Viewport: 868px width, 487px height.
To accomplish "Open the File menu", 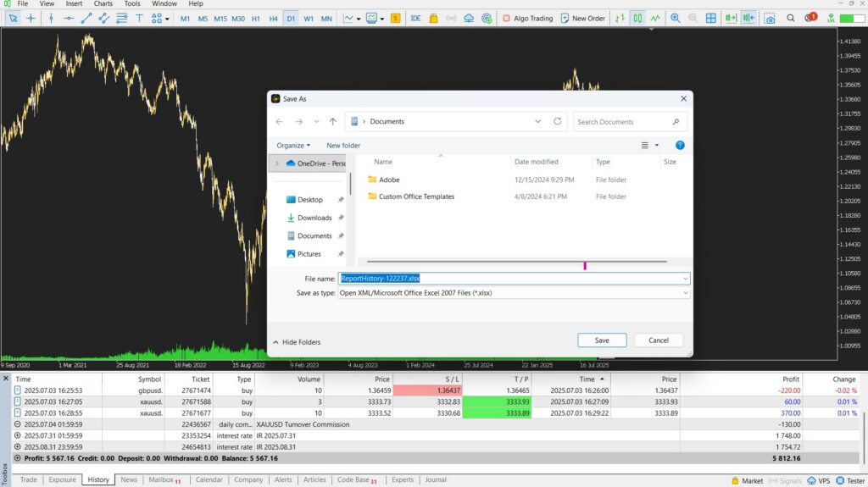I will tap(23, 3).
